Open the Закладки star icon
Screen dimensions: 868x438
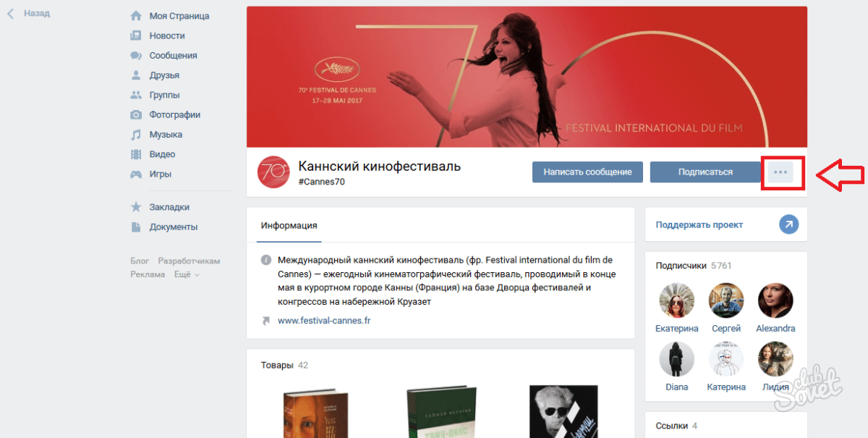(136, 207)
